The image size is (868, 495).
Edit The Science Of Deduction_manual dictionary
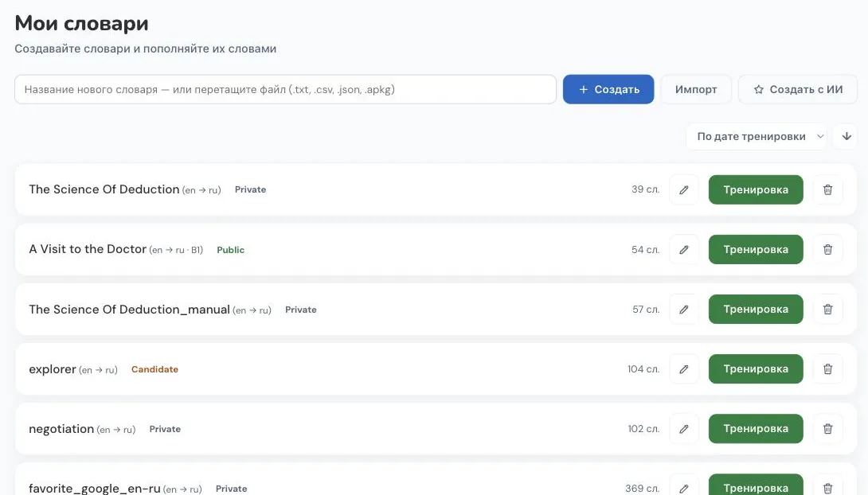pyautogui.click(x=684, y=309)
